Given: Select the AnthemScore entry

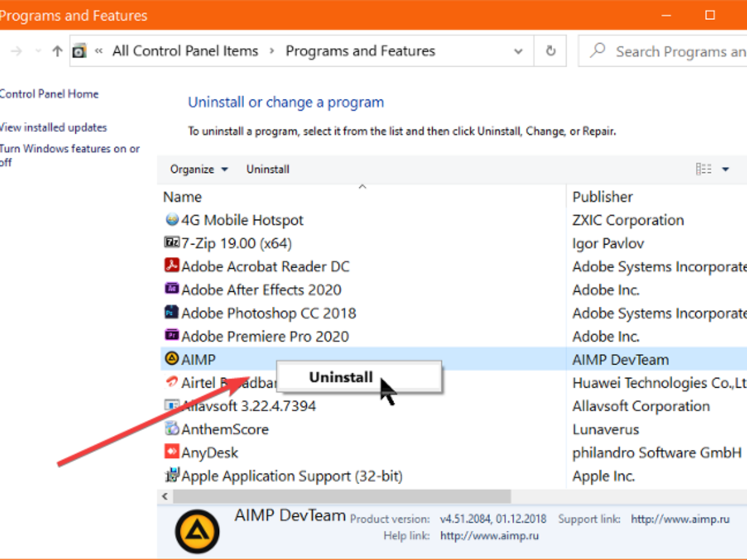Looking at the screenshot, I should click(453, 429).
